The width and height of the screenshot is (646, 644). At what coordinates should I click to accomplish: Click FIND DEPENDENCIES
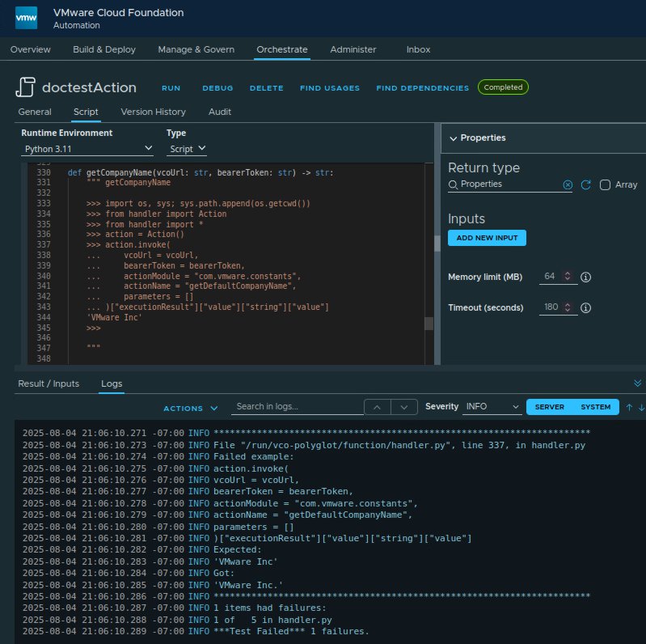tap(422, 88)
